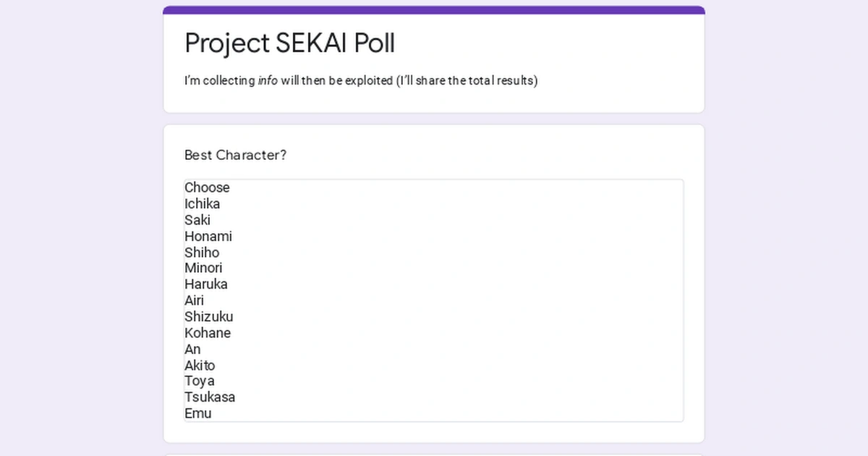Pick Shizuku as best character

[x=209, y=316]
